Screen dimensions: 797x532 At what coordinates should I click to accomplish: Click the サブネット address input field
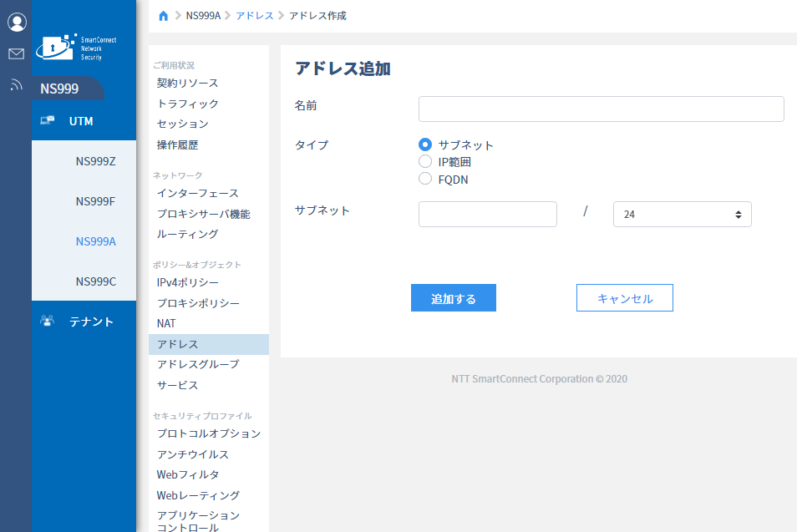487,214
